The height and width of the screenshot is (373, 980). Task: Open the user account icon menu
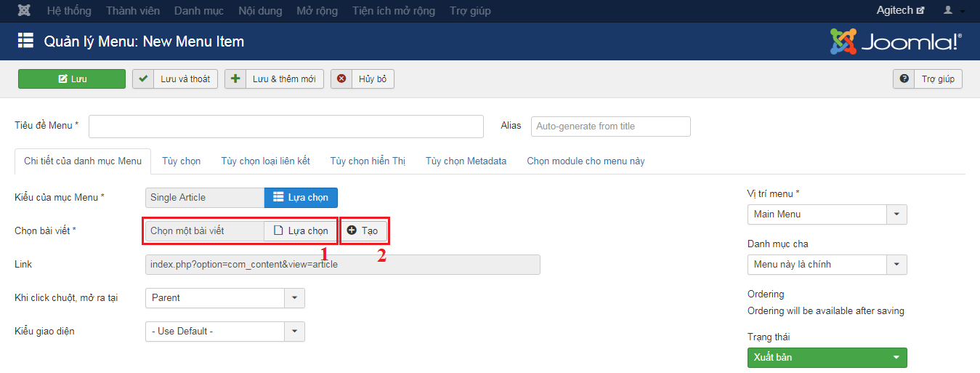954,11
